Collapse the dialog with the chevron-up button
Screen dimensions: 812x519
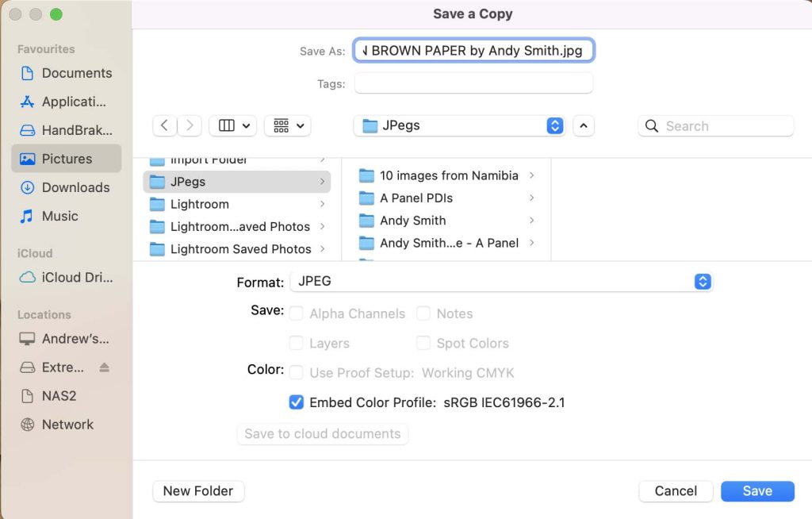click(583, 125)
